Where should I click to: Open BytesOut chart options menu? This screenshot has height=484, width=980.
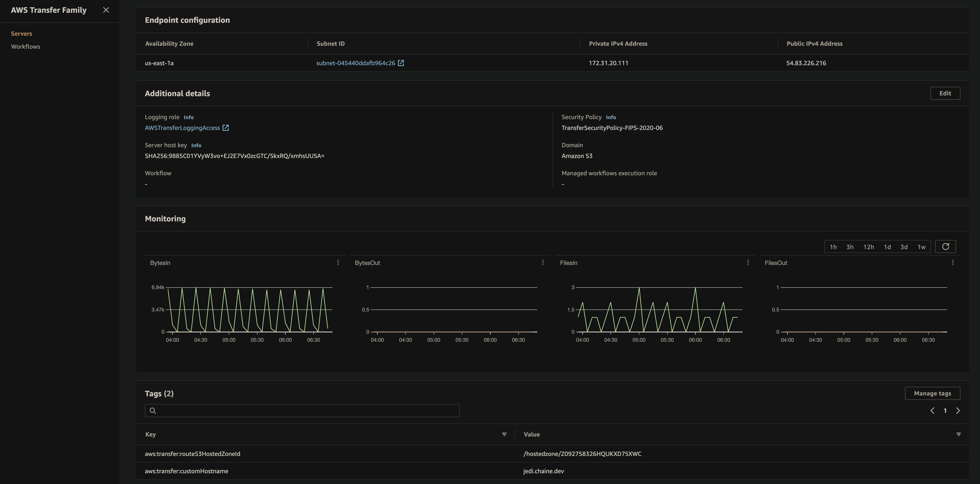pyautogui.click(x=543, y=262)
